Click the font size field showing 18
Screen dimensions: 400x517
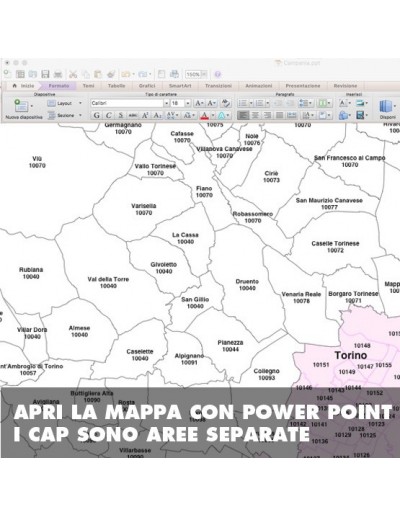coord(177,103)
